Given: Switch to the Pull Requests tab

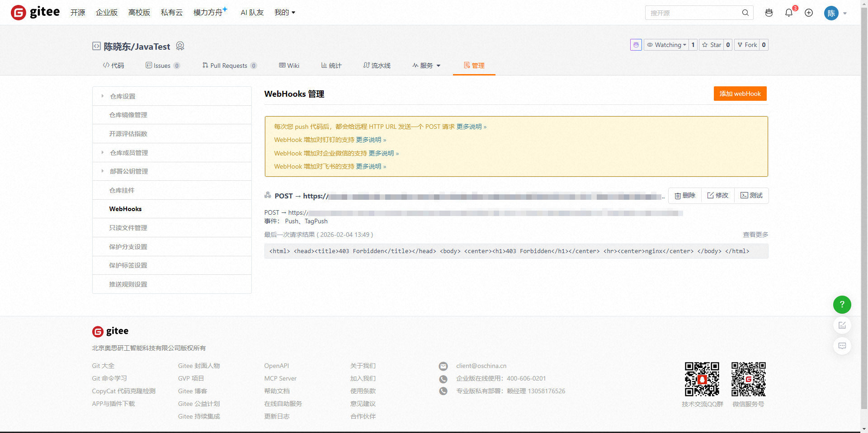Looking at the screenshot, I should [229, 66].
